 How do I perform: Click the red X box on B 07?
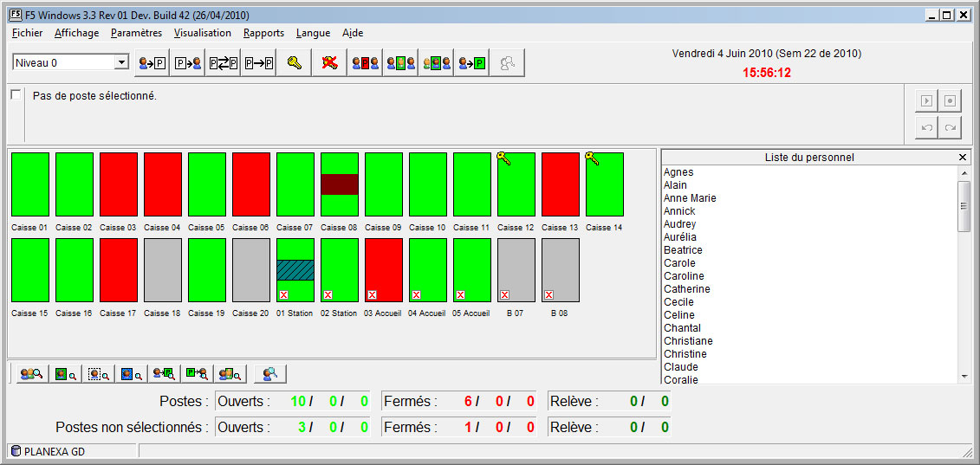504,294
